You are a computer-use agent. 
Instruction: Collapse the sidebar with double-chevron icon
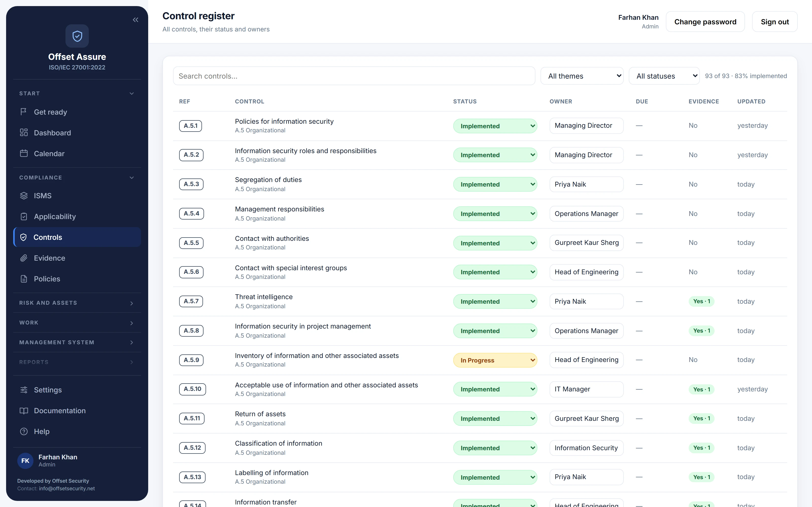click(x=136, y=20)
